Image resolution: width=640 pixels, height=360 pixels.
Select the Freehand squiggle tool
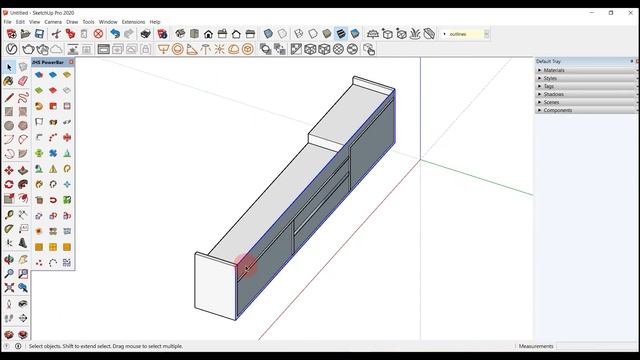tap(23, 98)
